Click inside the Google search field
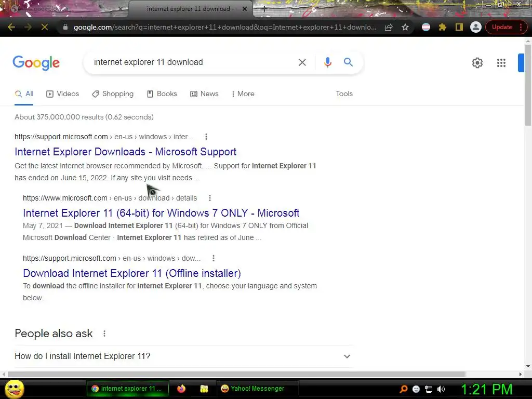This screenshot has height=399, width=532. 192,62
